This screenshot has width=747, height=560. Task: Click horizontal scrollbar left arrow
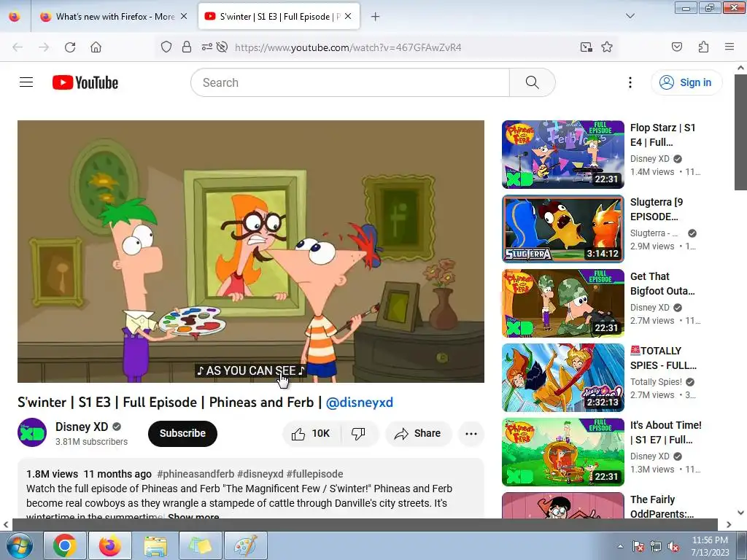coord(6,524)
